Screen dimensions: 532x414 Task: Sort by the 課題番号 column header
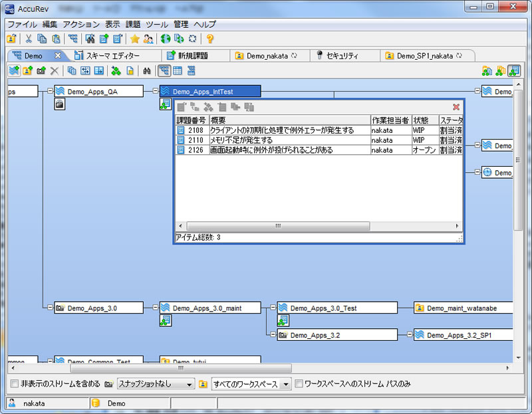pyautogui.click(x=192, y=120)
